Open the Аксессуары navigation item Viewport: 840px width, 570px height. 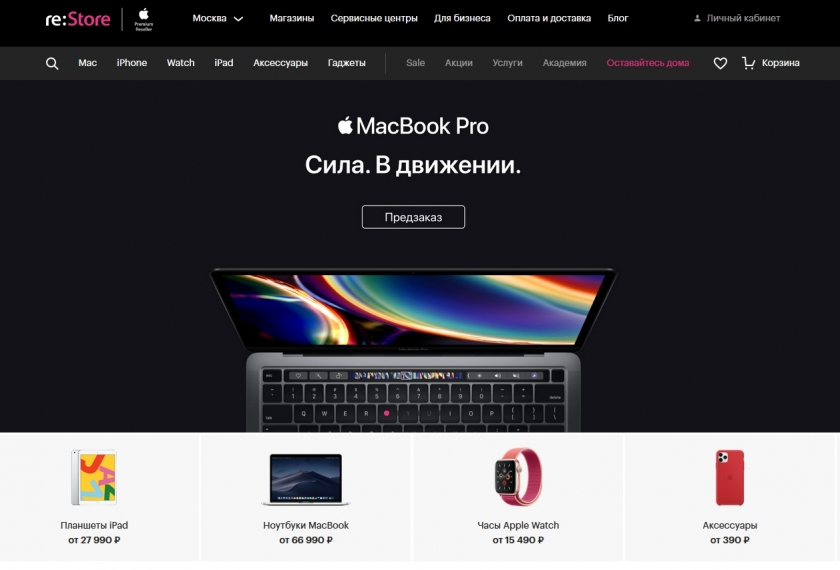[x=280, y=63]
